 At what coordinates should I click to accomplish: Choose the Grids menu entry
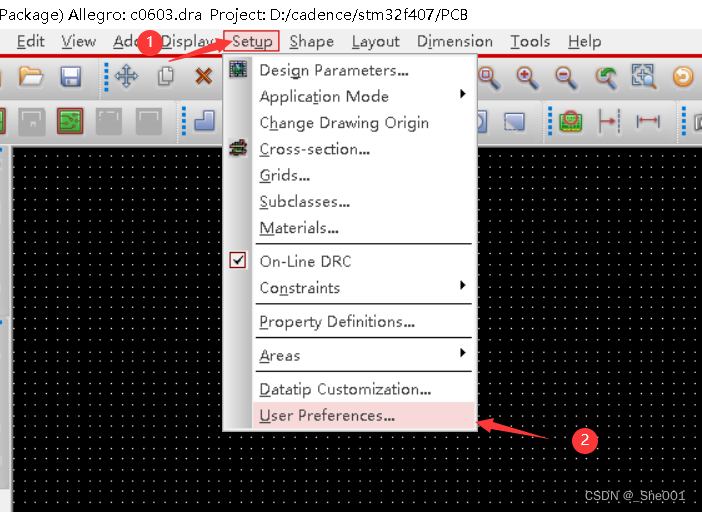click(x=284, y=175)
